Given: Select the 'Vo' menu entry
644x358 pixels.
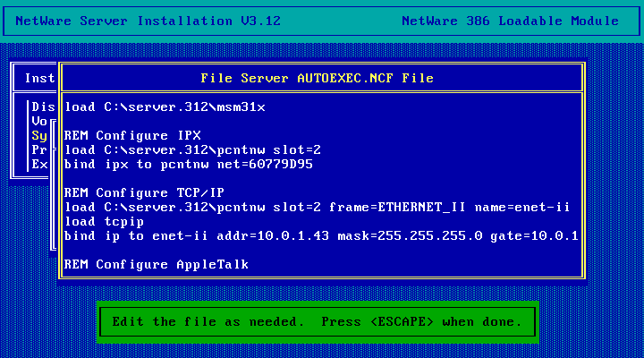Looking at the screenshot, I should [39, 121].
